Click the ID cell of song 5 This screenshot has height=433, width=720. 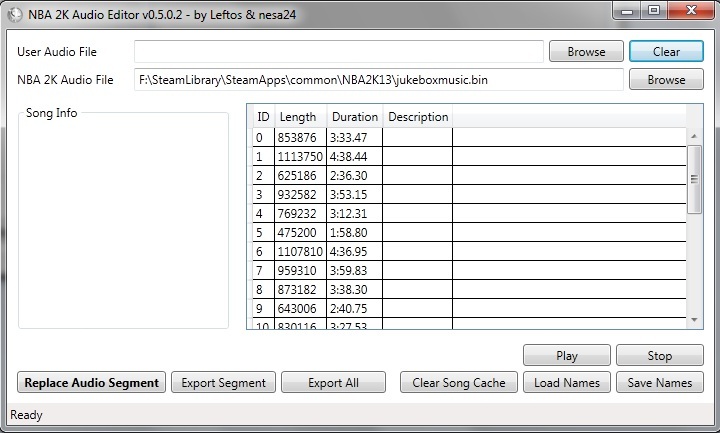click(x=264, y=232)
